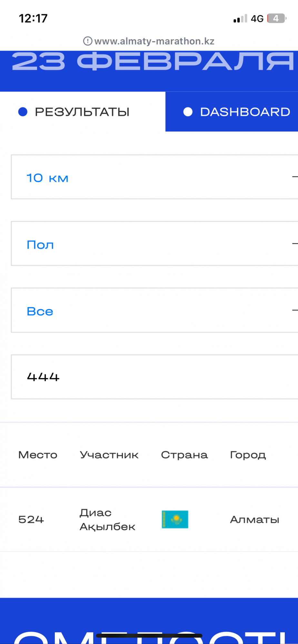This screenshot has height=644, width=298.
Task: Tap the blue dot beside РЕЗУЛЬТАТЫ
Action: [23, 112]
